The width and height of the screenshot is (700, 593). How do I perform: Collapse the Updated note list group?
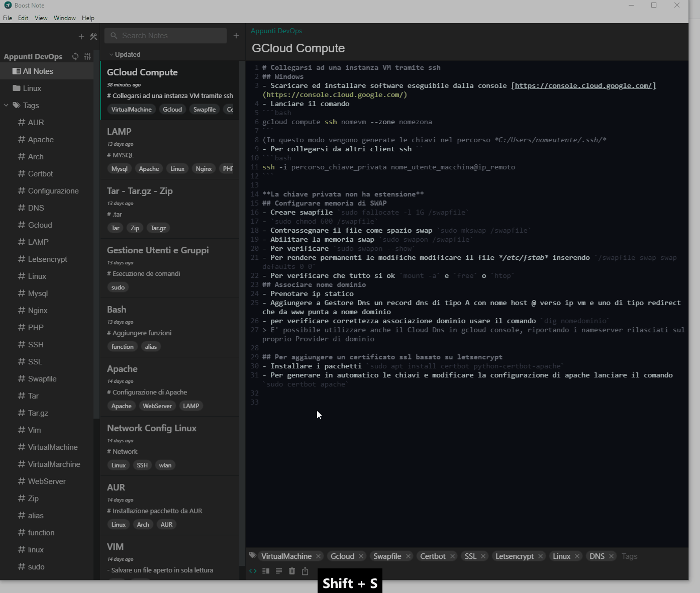click(111, 54)
